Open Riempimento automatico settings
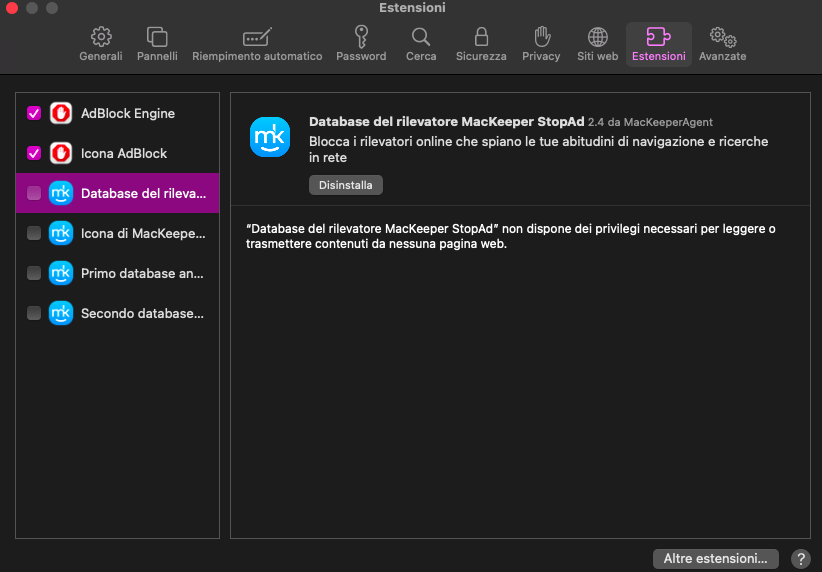822x572 pixels. click(x=257, y=45)
